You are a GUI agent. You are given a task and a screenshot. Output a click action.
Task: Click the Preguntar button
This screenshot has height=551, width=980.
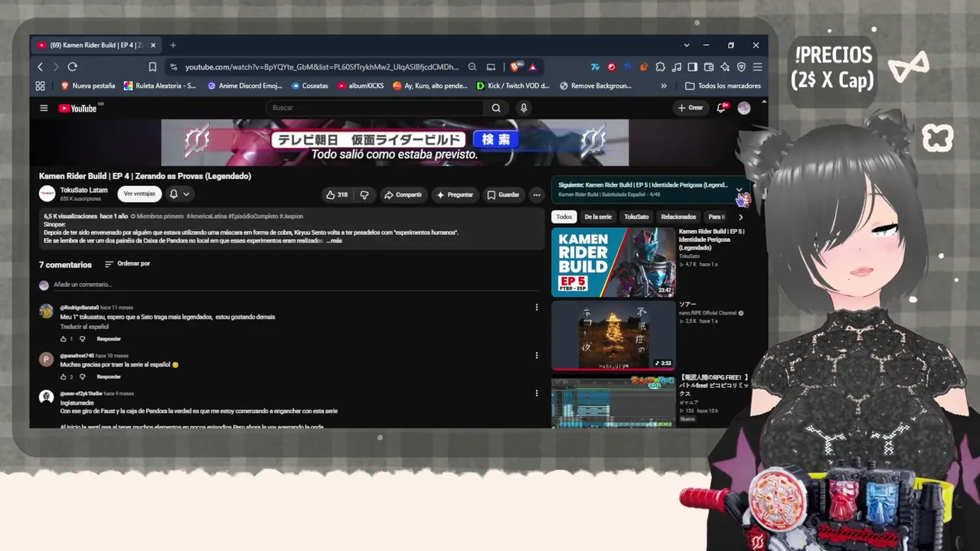[x=455, y=195]
